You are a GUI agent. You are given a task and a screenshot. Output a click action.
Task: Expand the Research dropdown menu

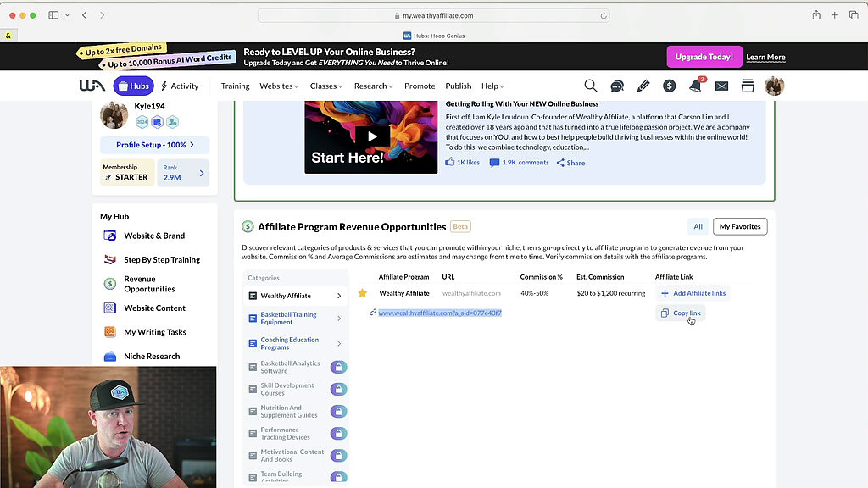coord(373,86)
